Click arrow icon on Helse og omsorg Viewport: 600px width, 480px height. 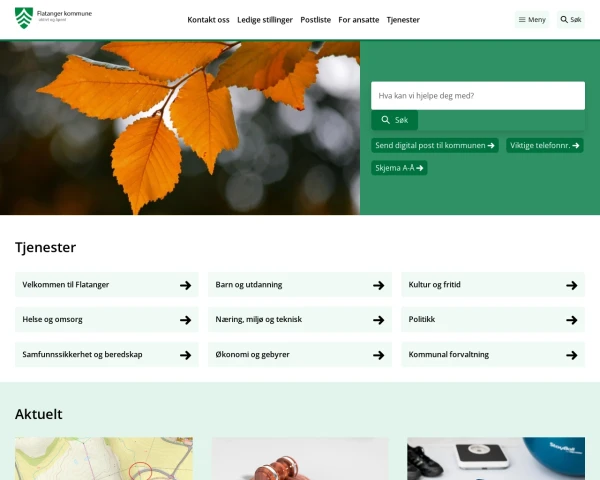pos(186,320)
